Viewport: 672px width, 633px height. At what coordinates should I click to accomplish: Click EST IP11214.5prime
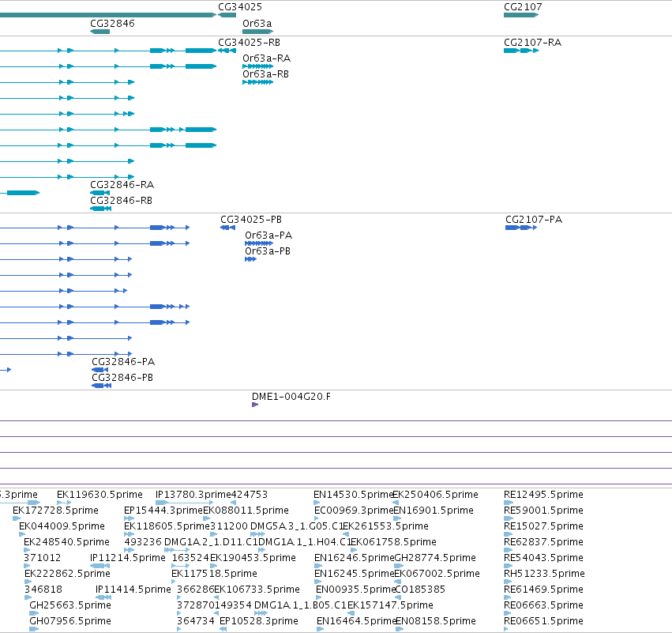tap(128, 558)
